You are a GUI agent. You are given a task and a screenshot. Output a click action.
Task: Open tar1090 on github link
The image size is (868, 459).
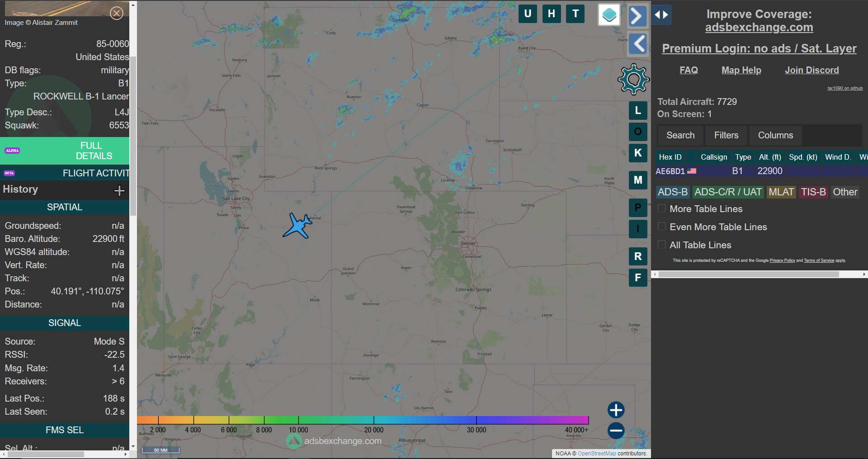845,88
